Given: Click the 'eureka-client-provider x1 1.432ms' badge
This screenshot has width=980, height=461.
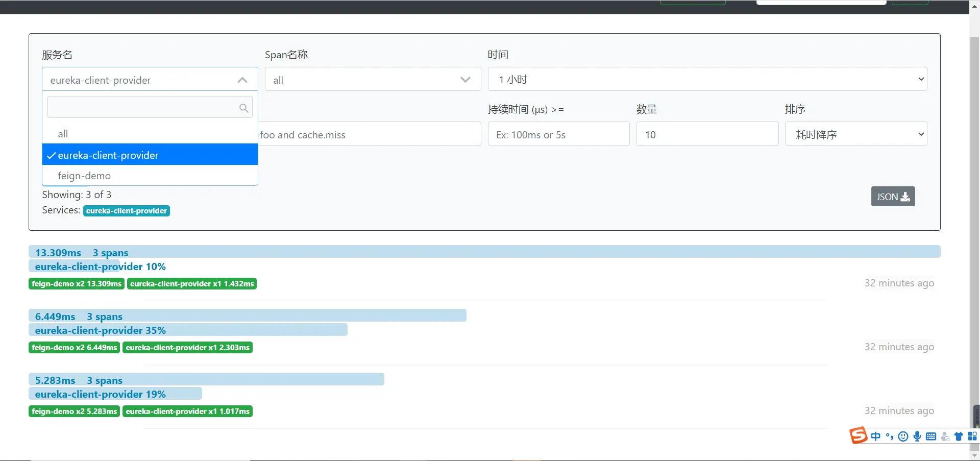Looking at the screenshot, I should pos(192,283).
